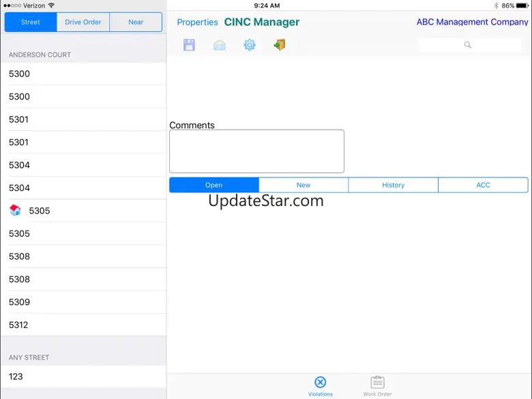Select the Street sort segment

(31, 22)
